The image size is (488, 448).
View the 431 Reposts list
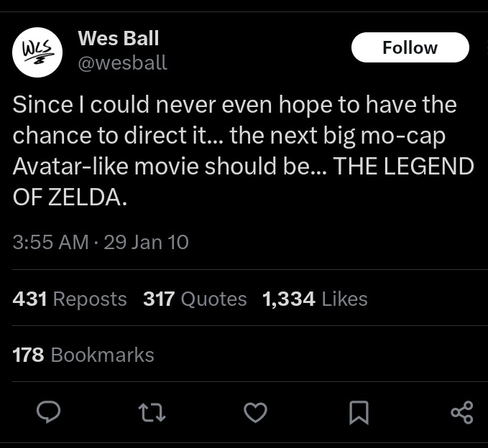70,299
